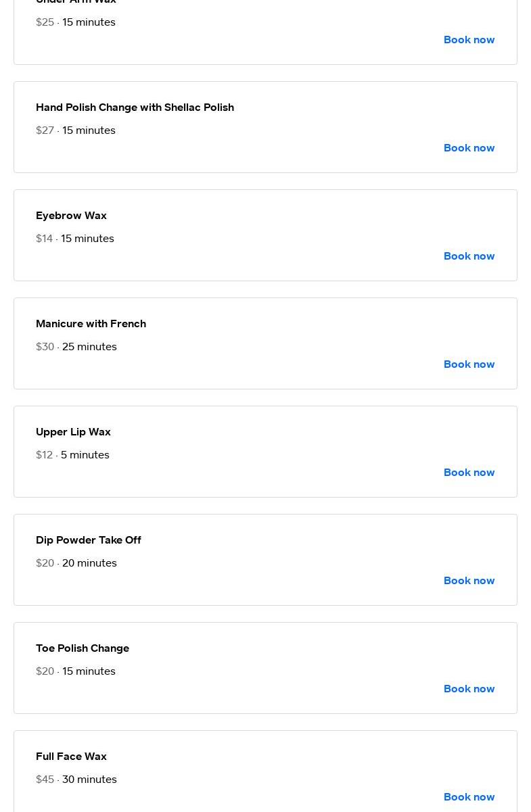Click the Manicure with French heading
The height and width of the screenshot is (812, 531).
91,324
